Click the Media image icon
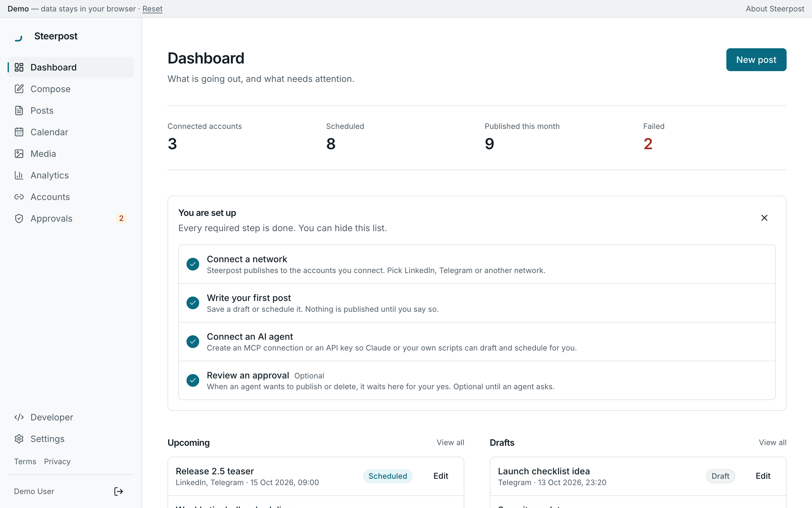The height and width of the screenshot is (508, 812). (x=19, y=154)
